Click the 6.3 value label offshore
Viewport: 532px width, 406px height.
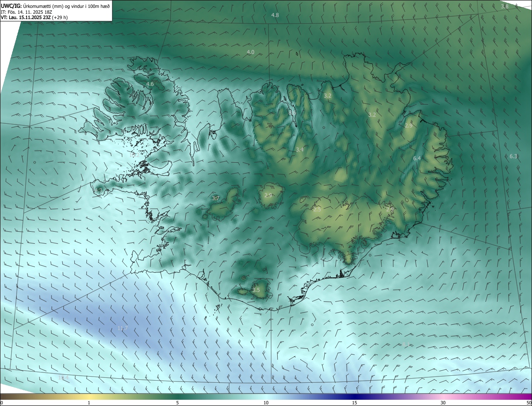[x=513, y=156]
